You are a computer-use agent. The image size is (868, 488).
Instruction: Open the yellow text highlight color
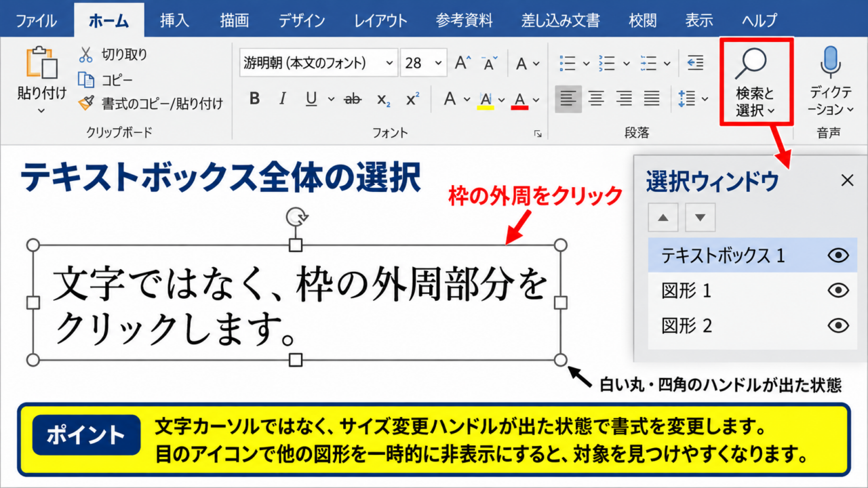coord(486,100)
